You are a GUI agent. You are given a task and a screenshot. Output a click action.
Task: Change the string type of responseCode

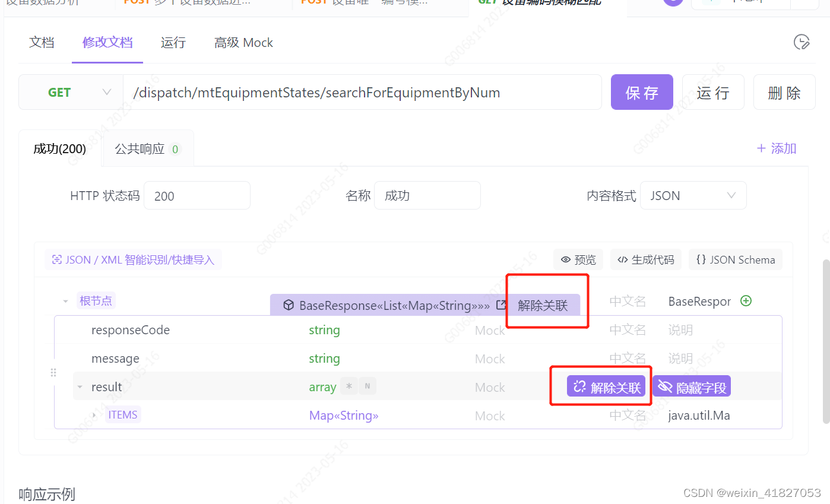pos(324,330)
